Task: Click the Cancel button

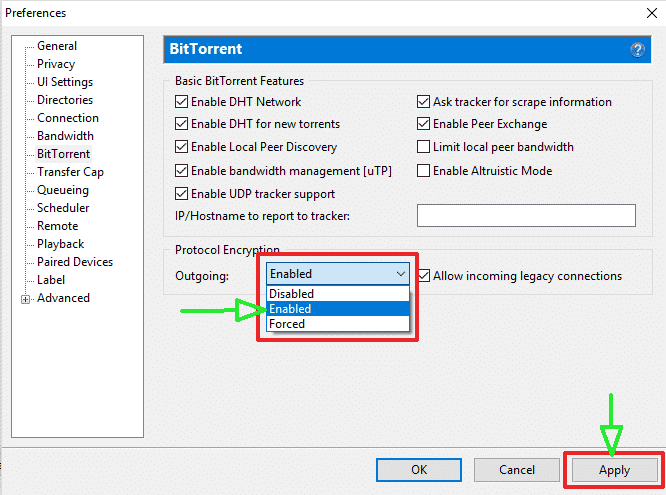Action: (x=516, y=470)
